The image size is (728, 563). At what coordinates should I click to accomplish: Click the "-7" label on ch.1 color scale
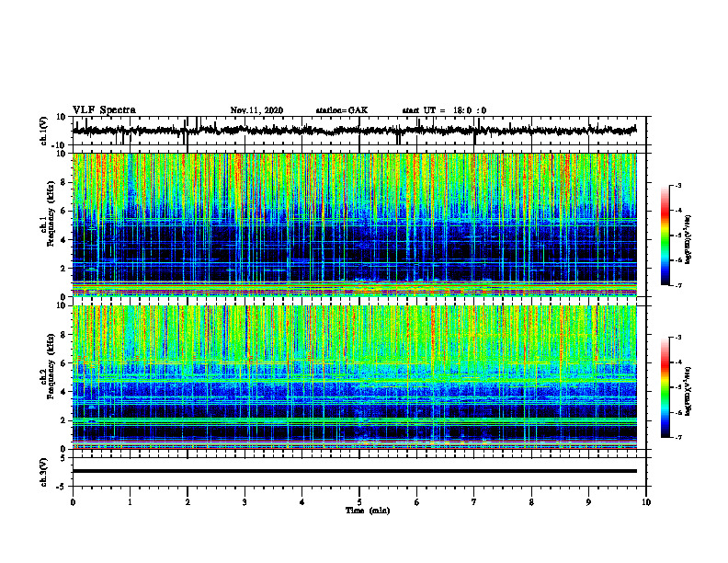tap(677, 285)
